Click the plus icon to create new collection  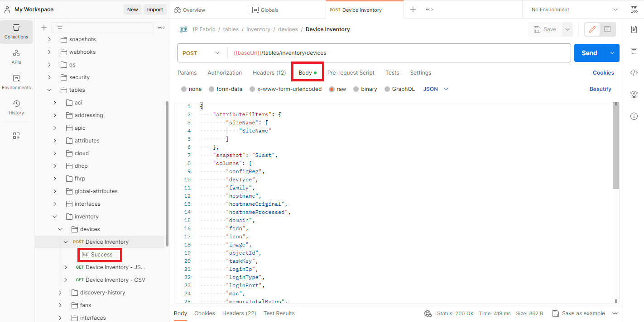click(44, 28)
